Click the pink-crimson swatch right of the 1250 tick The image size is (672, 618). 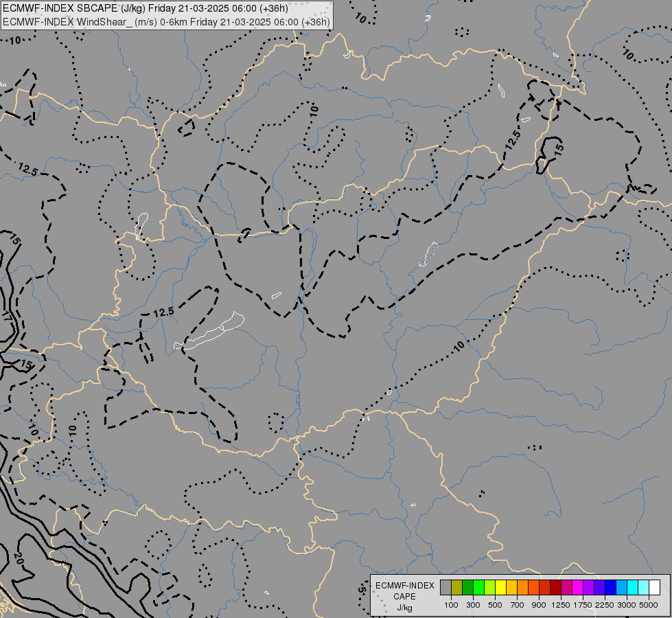coord(567,588)
